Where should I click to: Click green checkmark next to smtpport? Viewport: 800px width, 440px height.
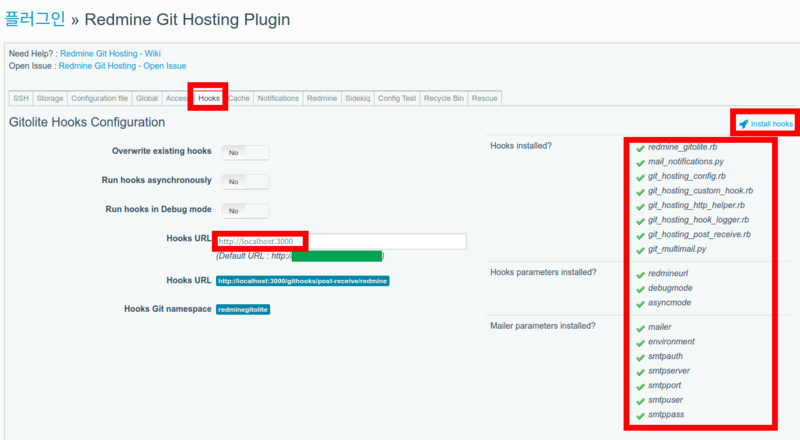pyautogui.click(x=640, y=386)
